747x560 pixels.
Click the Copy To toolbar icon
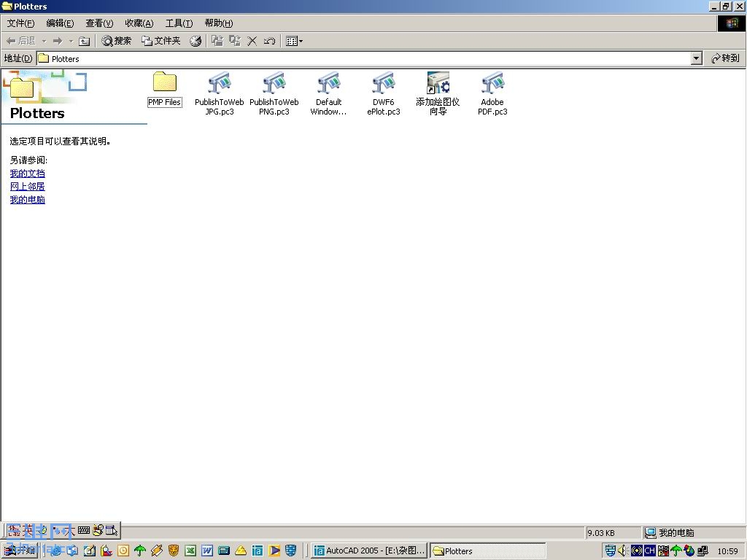click(x=235, y=42)
